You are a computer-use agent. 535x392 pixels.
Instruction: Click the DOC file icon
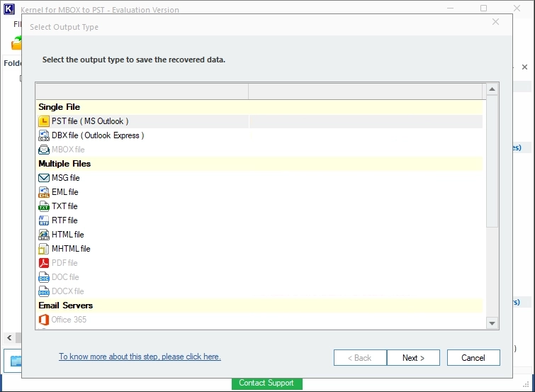click(x=44, y=277)
